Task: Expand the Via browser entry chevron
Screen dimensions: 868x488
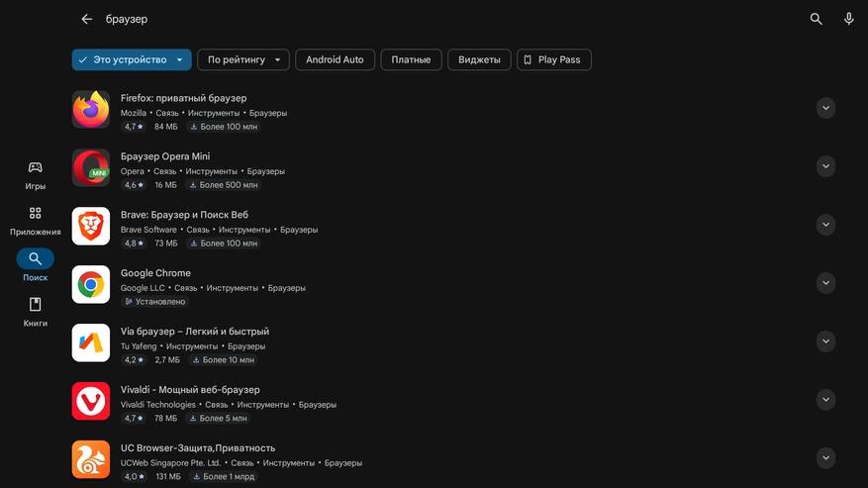Action: tap(825, 342)
